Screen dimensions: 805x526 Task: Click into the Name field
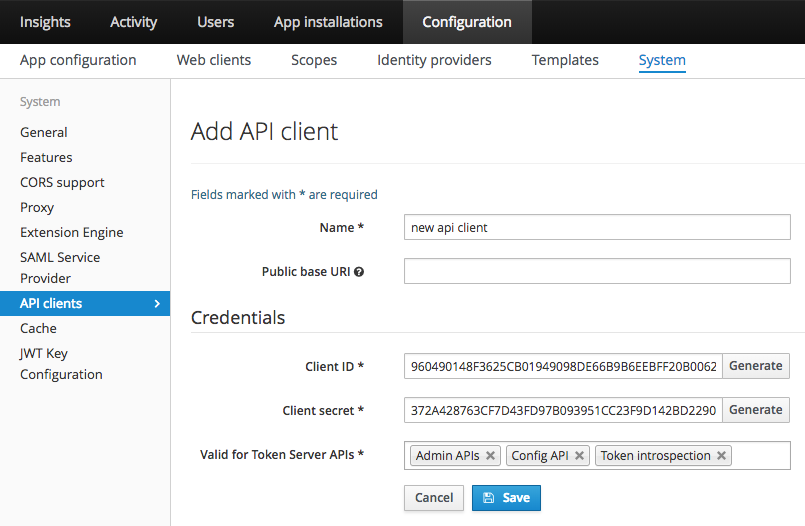coord(597,227)
